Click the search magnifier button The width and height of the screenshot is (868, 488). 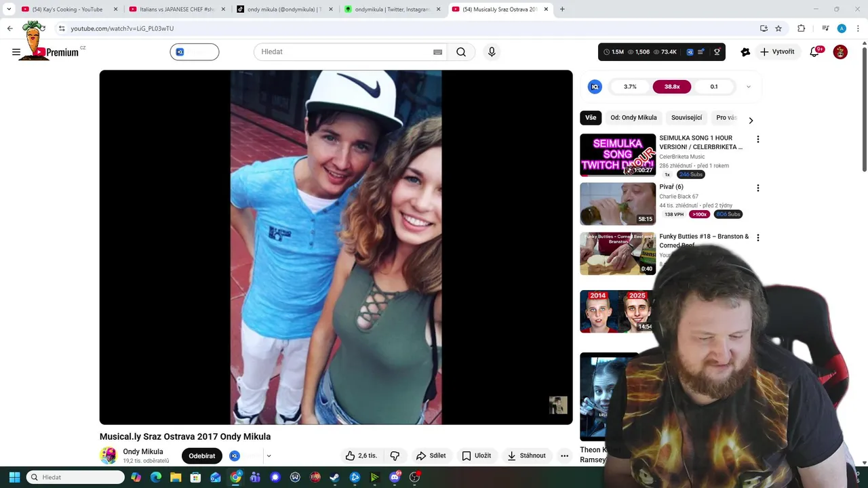coord(461,52)
